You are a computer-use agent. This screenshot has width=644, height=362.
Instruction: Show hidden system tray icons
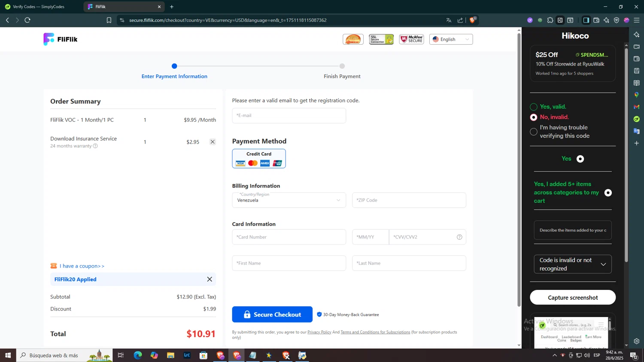click(555, 355)
